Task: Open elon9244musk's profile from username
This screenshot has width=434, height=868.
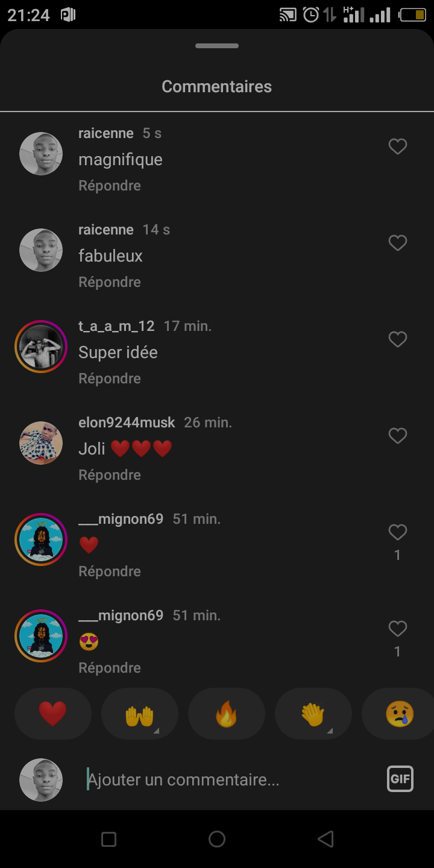Action: point(127,423)
